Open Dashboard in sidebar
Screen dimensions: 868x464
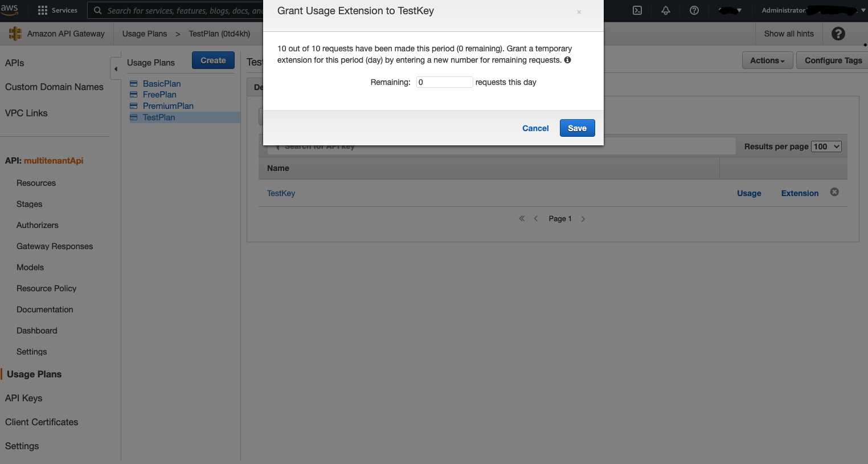click(x=36, y=331)
